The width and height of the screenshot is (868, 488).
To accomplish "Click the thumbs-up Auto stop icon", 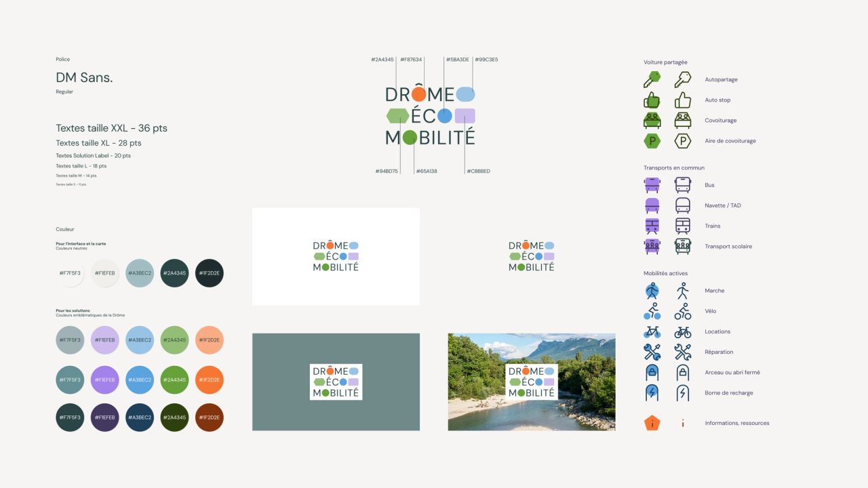I will [652, 100].
